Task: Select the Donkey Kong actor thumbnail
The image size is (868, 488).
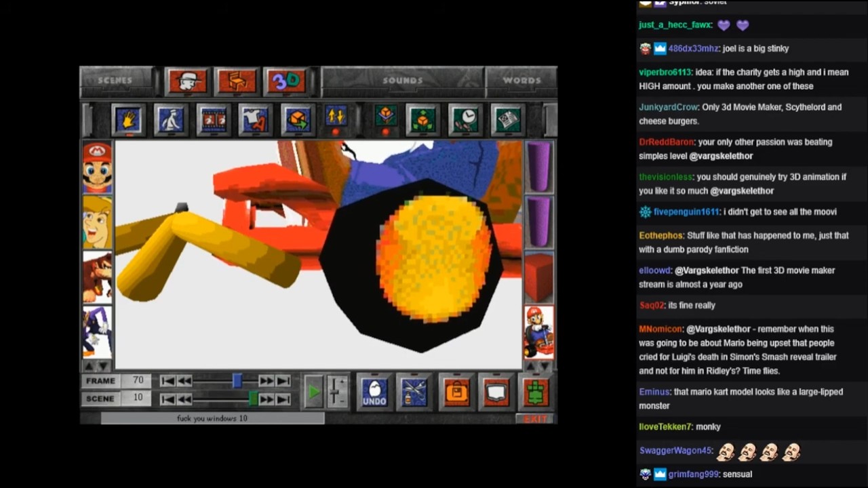Action: pyautogui.click(x=98, y=277)
